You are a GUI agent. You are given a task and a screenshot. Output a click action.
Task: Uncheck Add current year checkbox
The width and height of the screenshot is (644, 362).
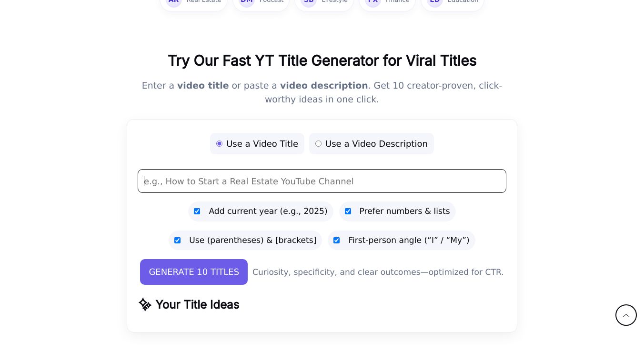pyautogui.click(x=197, y=211)
